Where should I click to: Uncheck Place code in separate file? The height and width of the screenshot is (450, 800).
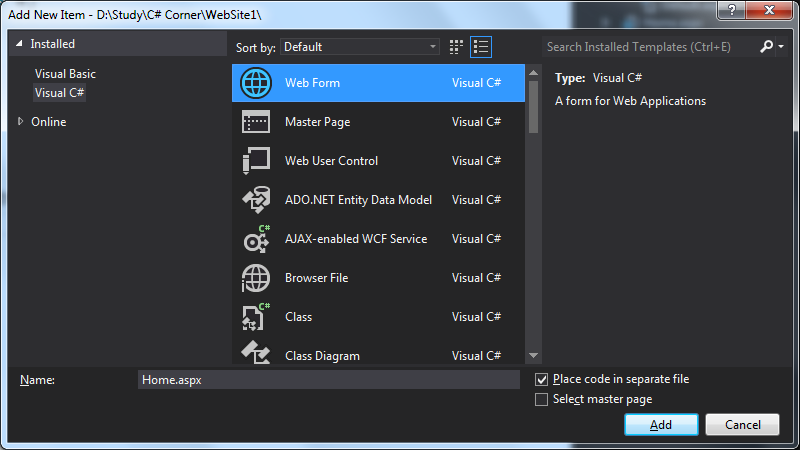click(542, 380)
